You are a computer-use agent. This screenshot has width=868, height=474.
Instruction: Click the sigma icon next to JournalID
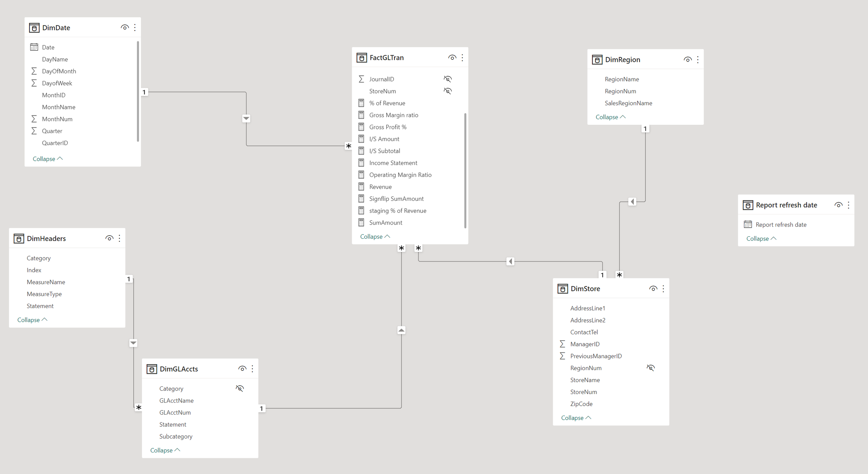click(x=361, y=79)
